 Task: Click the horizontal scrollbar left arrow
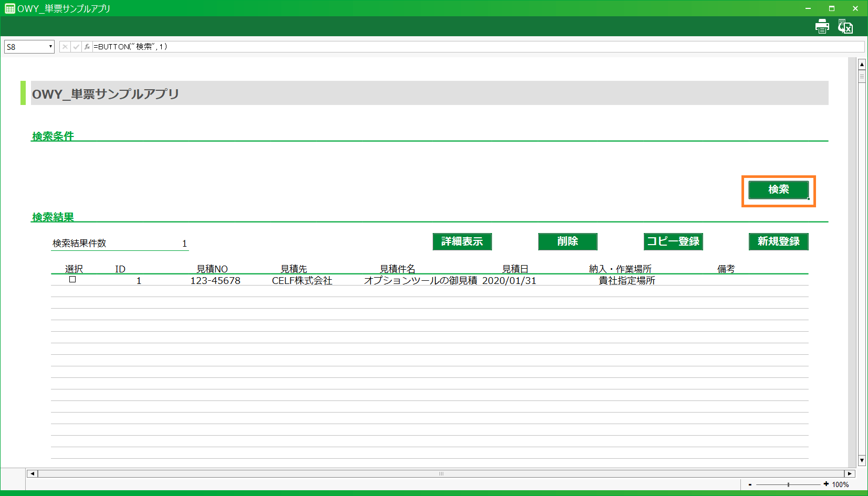(x=33, y=473)
